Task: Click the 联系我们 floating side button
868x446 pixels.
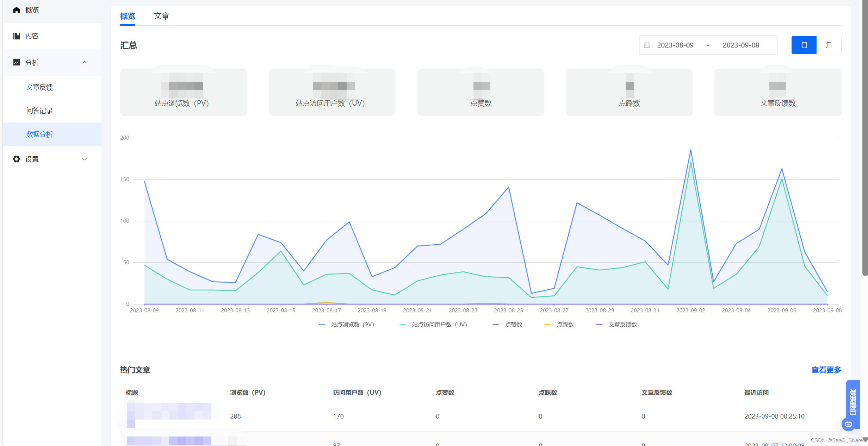Action: (853, 401)
